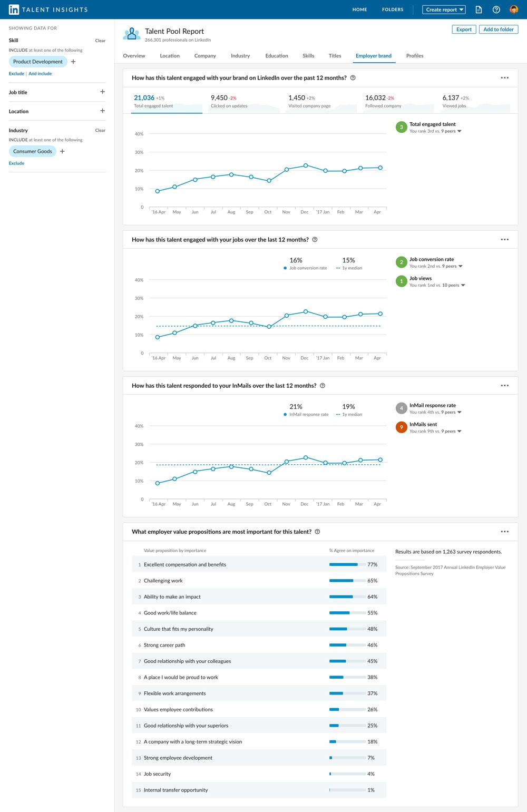Open the Create report dropdown
527x812 pixels.
click(444, 9)
